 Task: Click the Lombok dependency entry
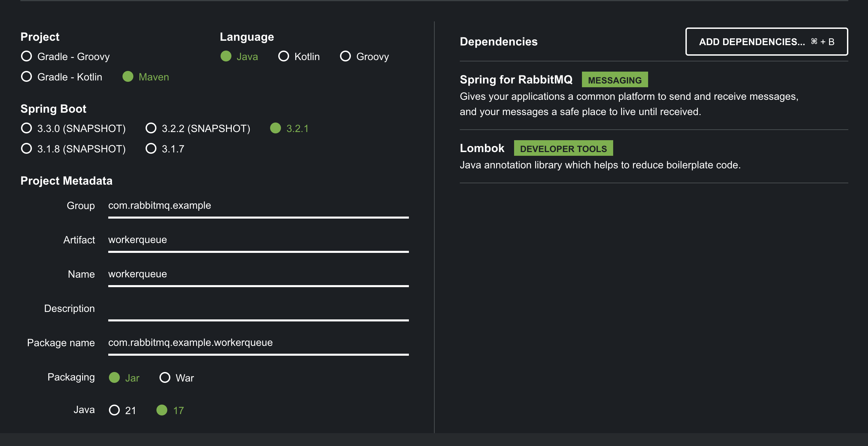click(482, 148)
